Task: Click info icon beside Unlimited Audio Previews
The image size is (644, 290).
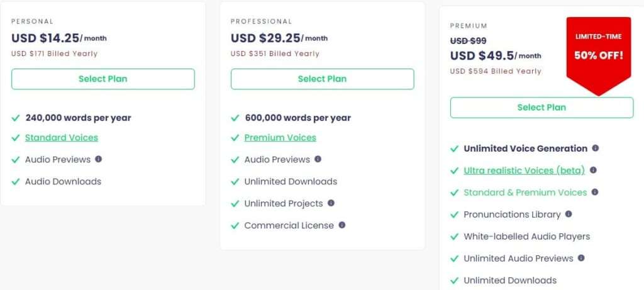Action: pyautogui.click(x=580, y=258)
